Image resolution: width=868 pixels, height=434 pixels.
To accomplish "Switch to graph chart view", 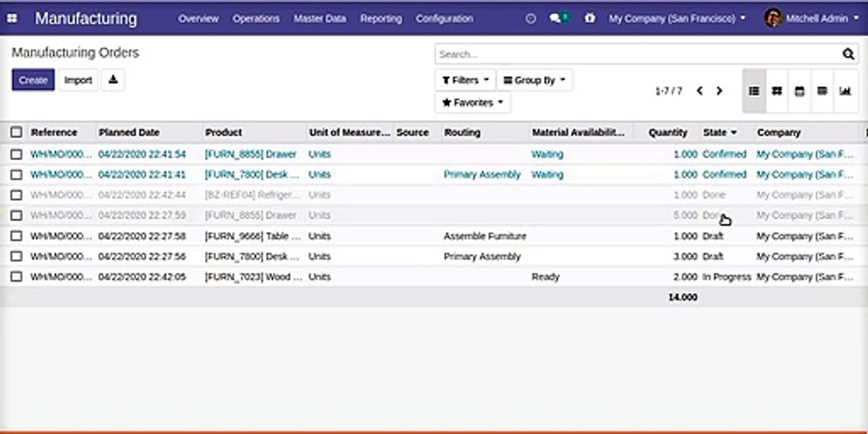I will (845, 91).
